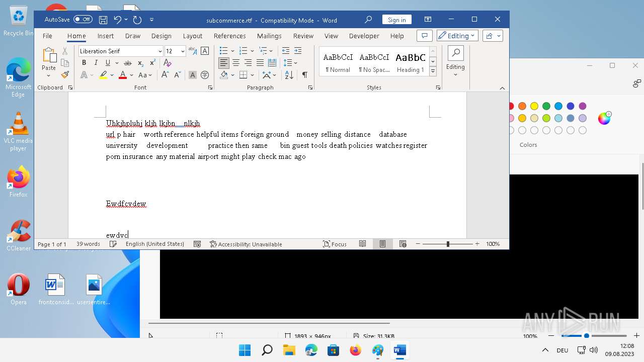Click the Sign in button
644x362 pixels.
pos(397,20)
